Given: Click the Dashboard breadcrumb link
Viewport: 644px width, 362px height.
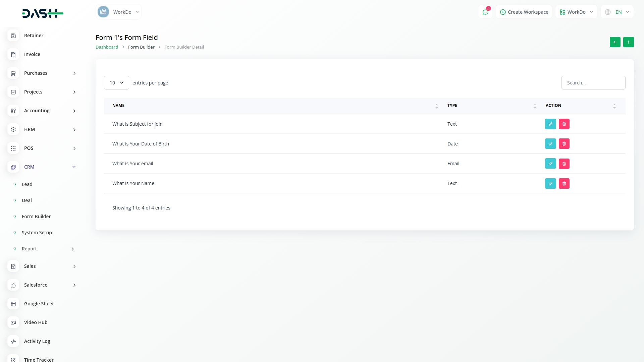Looking at the screenshot, I should coord(107,47).
